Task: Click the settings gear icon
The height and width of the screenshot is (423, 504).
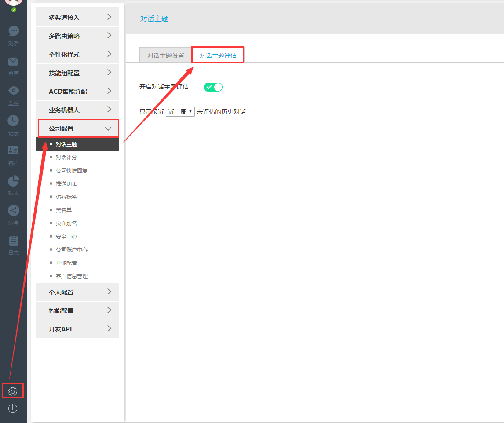Action: pyautogui.click(x=13, y=391)
